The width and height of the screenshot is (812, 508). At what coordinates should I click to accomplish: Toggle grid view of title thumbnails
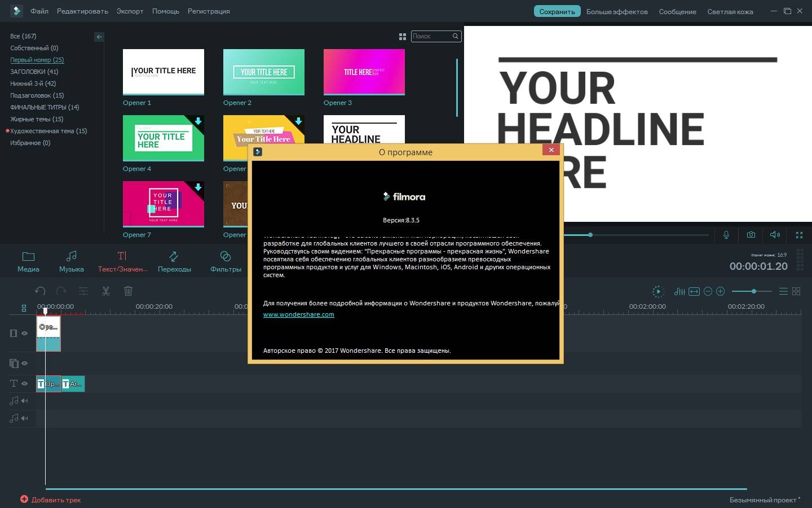(x=403, y=37)
